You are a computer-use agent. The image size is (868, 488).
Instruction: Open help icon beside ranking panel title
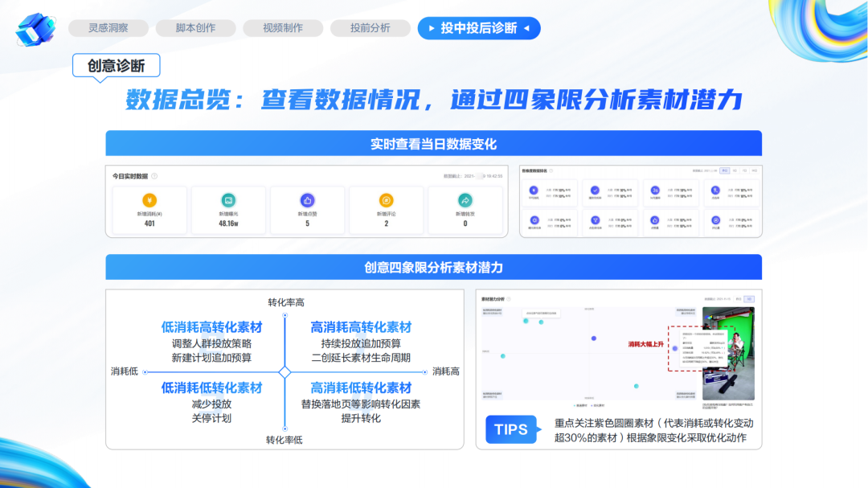[x=551, y=171]
